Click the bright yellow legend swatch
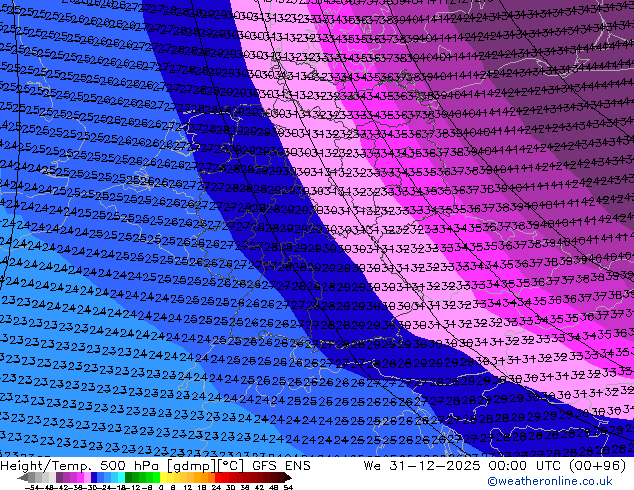The height and width of the screenshot is (490, 634). [163, 477]
